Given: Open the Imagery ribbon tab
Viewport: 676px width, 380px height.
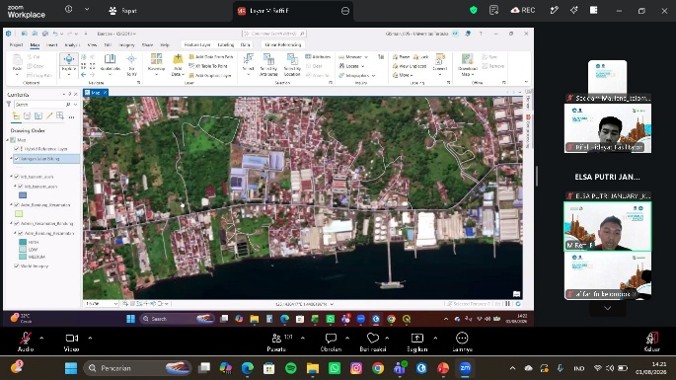Looking at the screenshot, I should [126, 44].
